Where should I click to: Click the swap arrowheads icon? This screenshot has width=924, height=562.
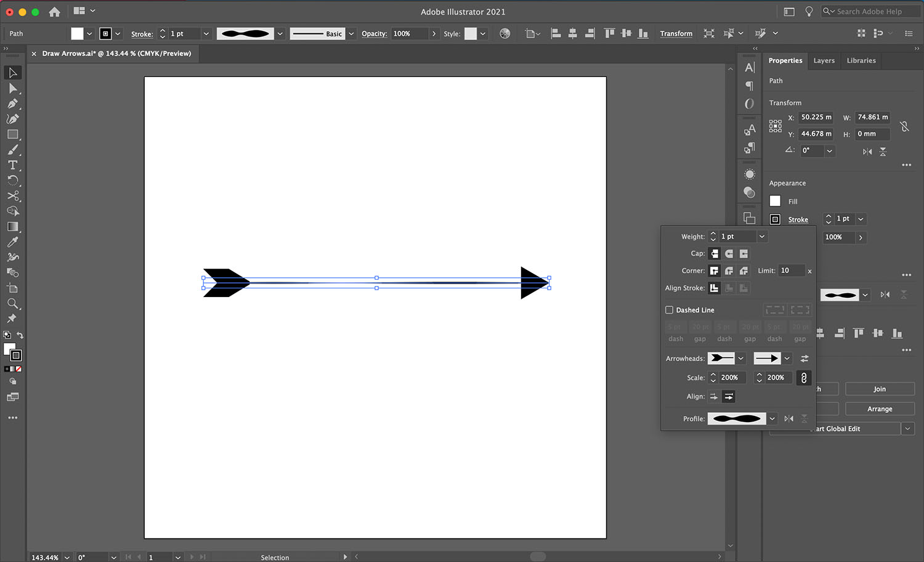[x=803, y=358]
